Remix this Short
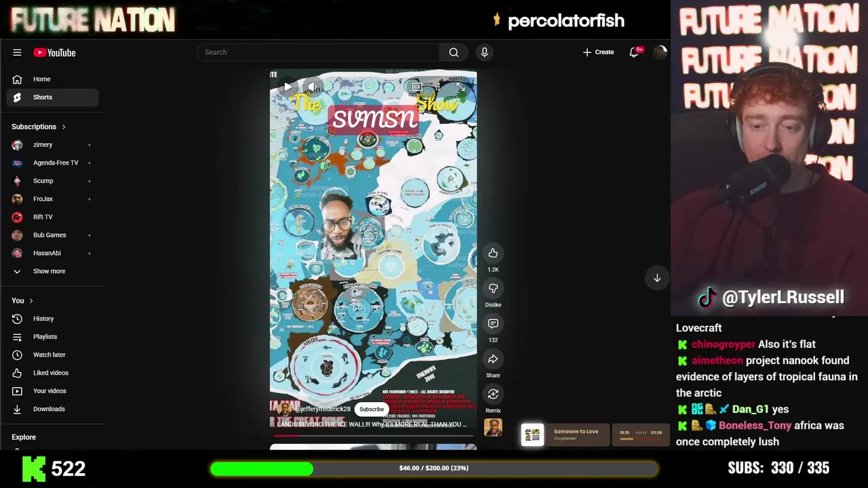Image resolution: width=868 pixels, height=488 pixels. (x=493, y=394)
